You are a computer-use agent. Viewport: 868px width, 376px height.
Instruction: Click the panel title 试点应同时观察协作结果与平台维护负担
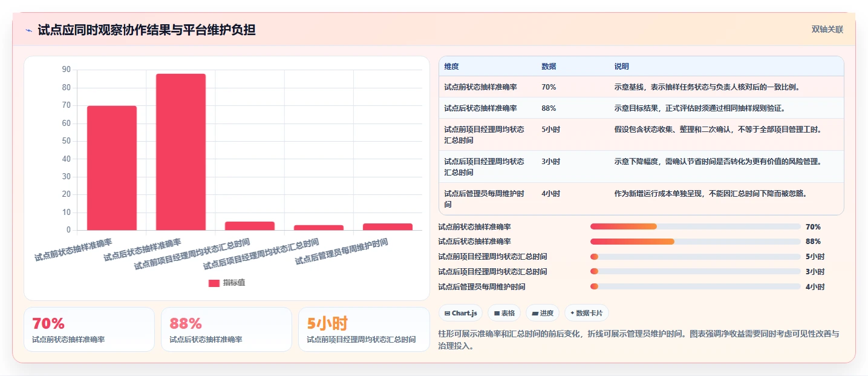[x=146, y=30]
